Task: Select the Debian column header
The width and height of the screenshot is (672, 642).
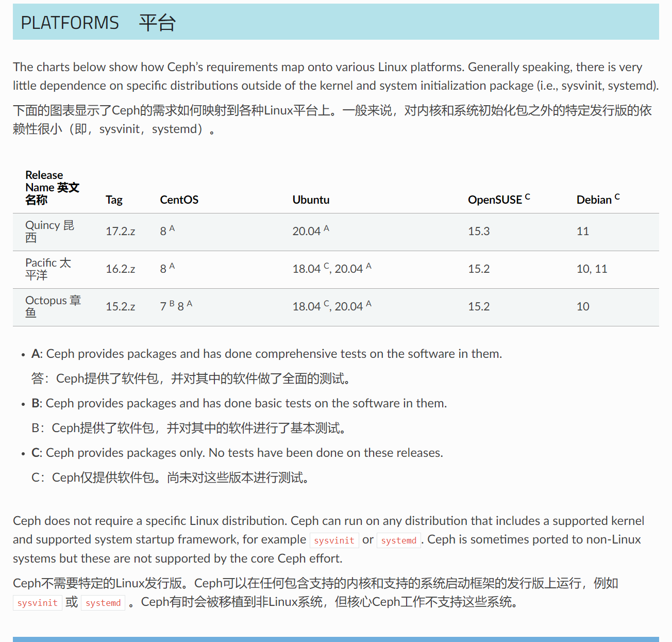Action: (x=598, y=199)
